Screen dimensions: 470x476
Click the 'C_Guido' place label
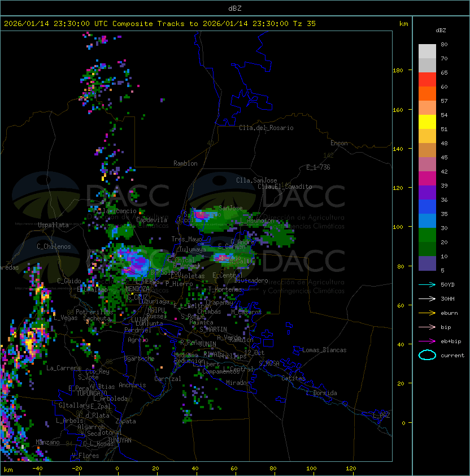[69, 281]
